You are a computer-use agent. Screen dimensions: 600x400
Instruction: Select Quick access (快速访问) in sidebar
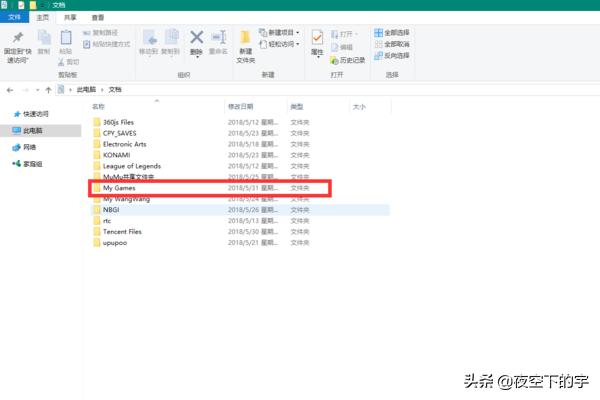point(37,114)
